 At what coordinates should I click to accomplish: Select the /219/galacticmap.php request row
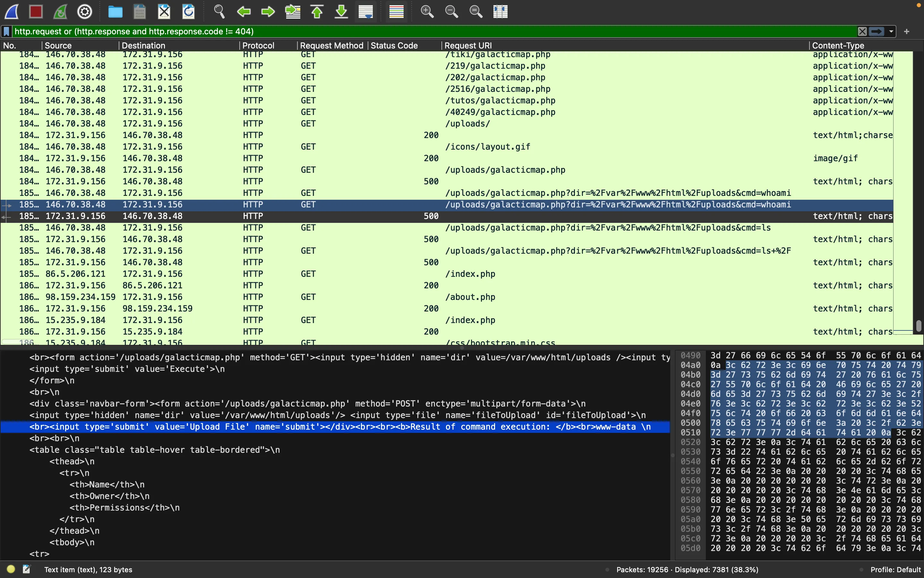coord(447,66)
